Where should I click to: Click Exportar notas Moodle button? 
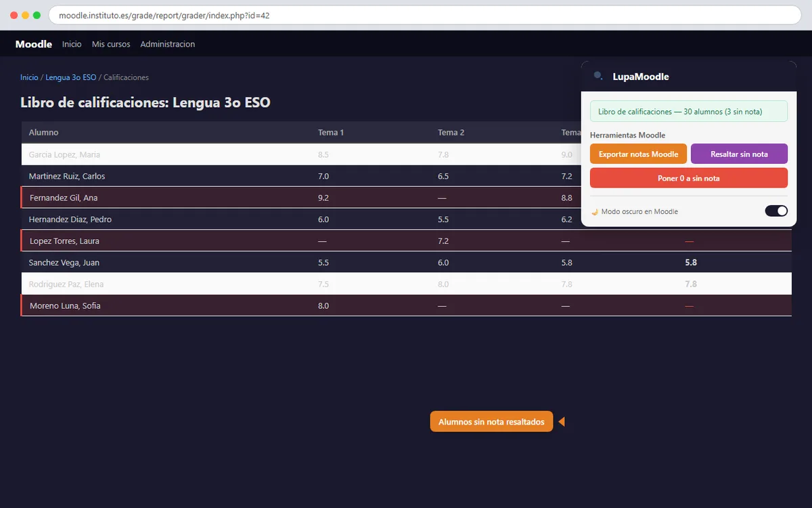(638, 154)
